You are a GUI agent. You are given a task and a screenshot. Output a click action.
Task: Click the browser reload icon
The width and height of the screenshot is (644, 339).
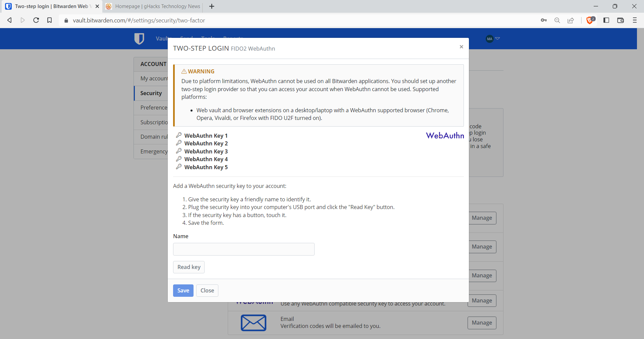[x=36, y=20]
